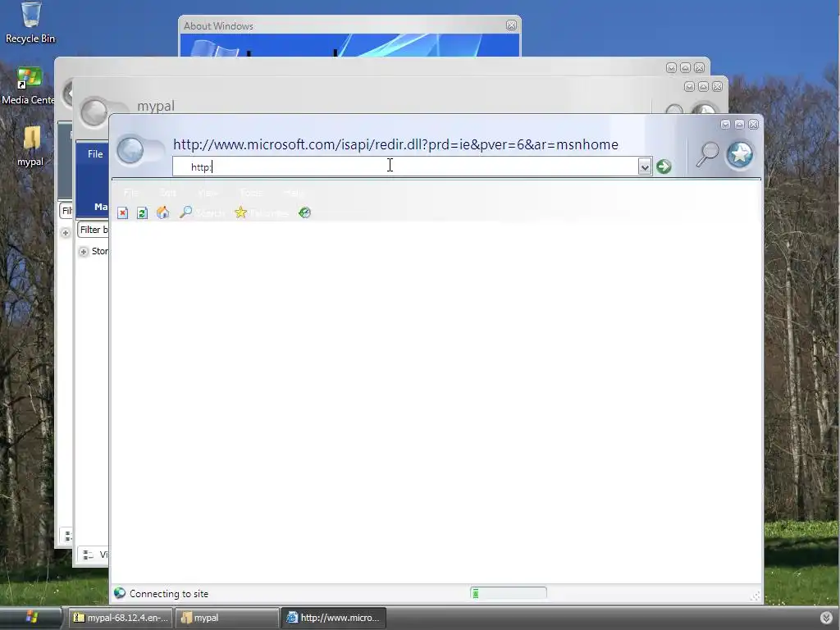This screenshot has height=630, width=840.
Task: Click the views icon in mypal window
Action: pos(89,555)
